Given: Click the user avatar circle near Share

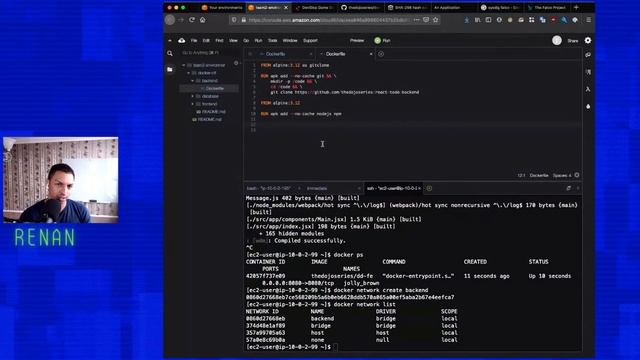Looking at the screenshot, I should pyautogui.click(x=557, y=40).
